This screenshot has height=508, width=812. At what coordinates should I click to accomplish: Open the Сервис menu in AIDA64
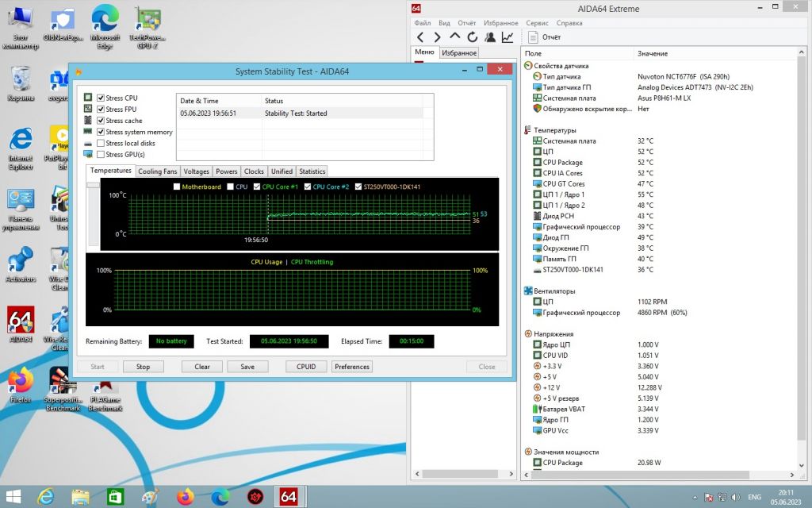coord(537,23)
